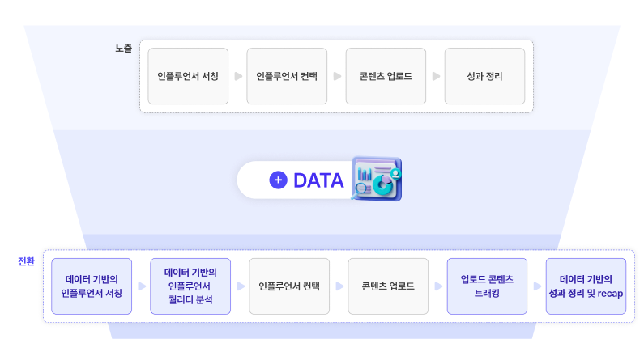Click the DATA text in the pill

pyautogui.click(x=318, y=180)
